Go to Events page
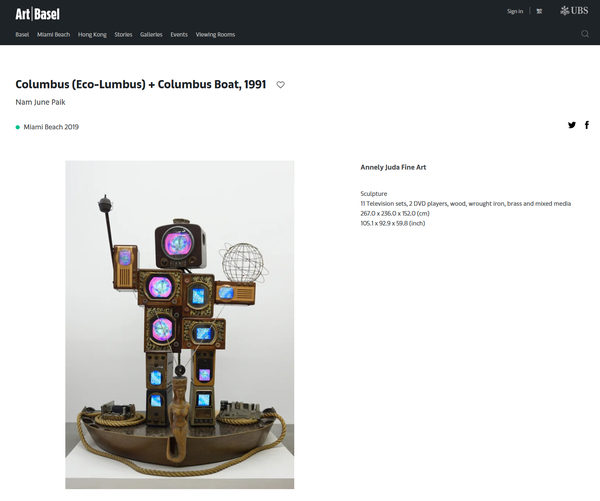Viewport: 600px width, 501px height. click(x=179, y=34)
